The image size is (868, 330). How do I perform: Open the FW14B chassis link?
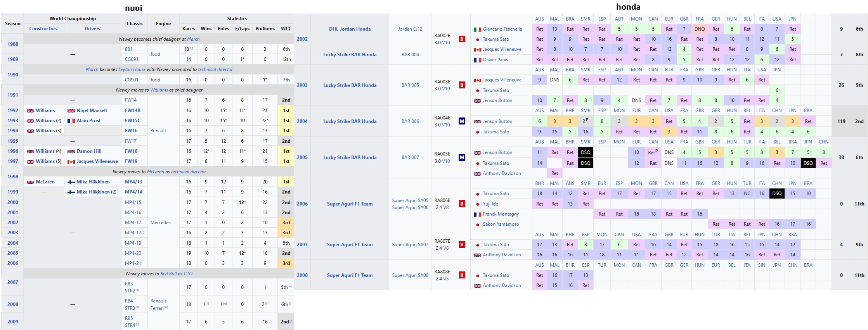(133, 111)
